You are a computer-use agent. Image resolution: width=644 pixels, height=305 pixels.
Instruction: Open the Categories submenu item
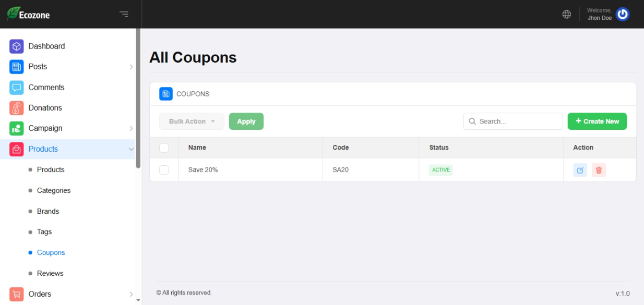(53, 190)
